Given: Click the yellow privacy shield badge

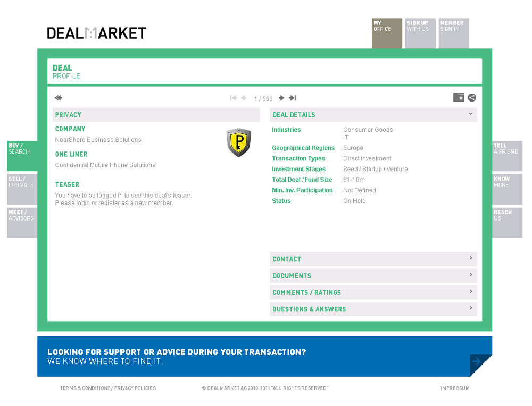Looking at the screenshot, I should tap(239, 142).
